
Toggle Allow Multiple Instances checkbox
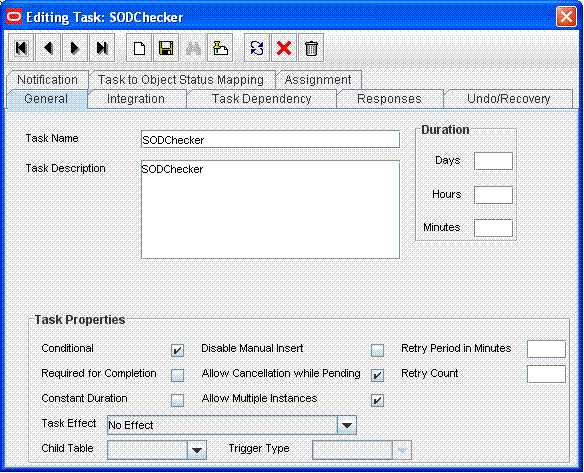click(377, 400)
